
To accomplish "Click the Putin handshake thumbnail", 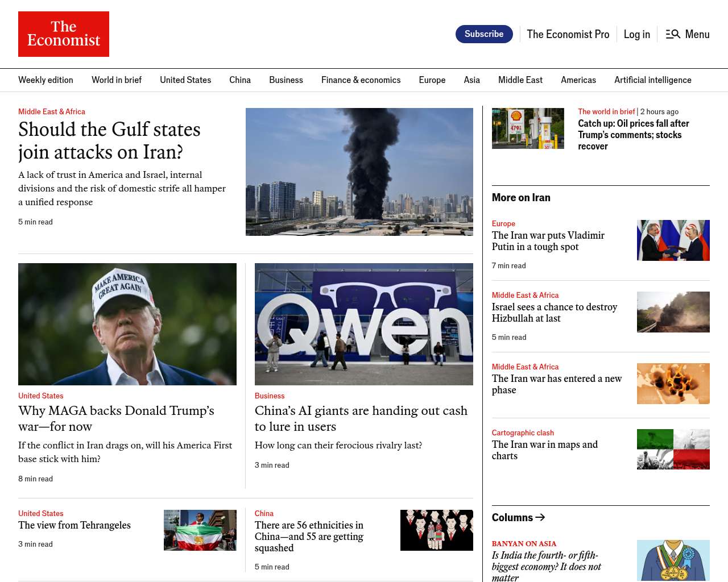I will [673, 240].
